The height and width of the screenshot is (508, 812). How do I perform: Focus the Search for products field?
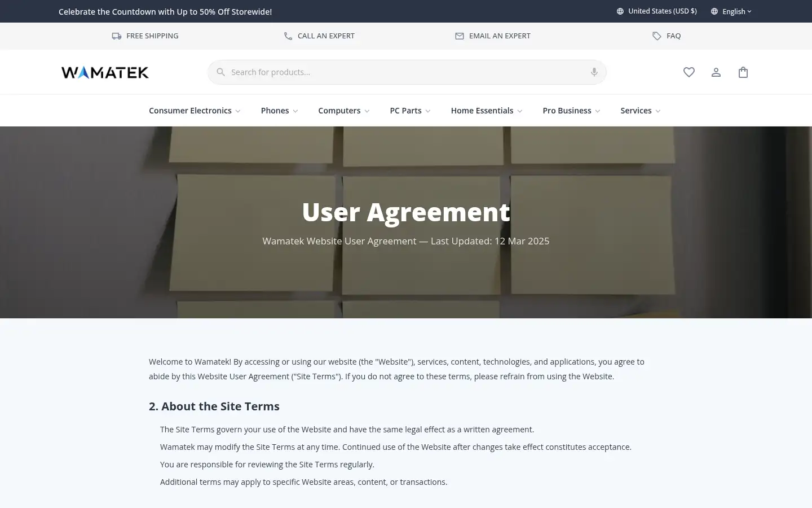(x=407, y=72)
